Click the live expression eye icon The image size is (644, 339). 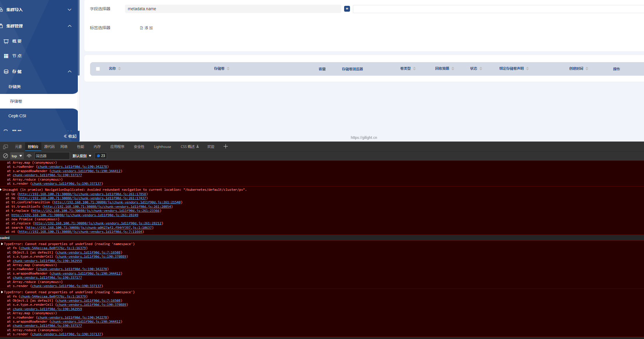tap(29, 156)
